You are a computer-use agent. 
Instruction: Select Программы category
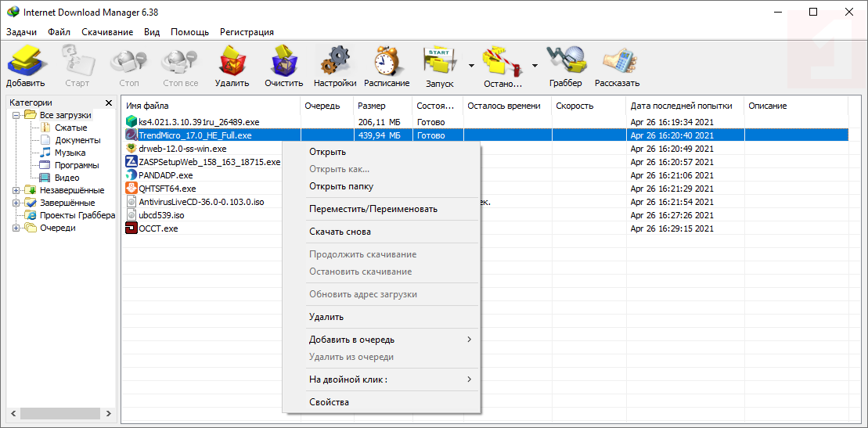77,165
